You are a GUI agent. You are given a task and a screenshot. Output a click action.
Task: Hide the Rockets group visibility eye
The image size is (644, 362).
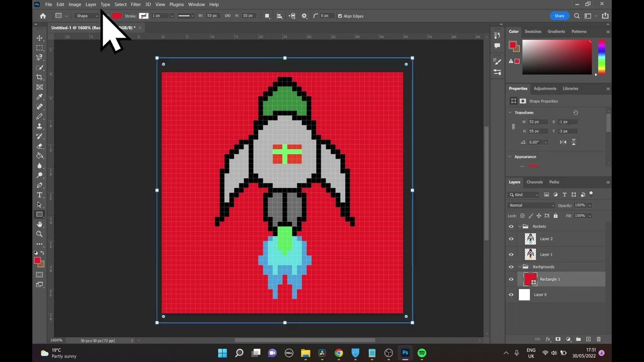pyautogui.click(x=511, y=226)
